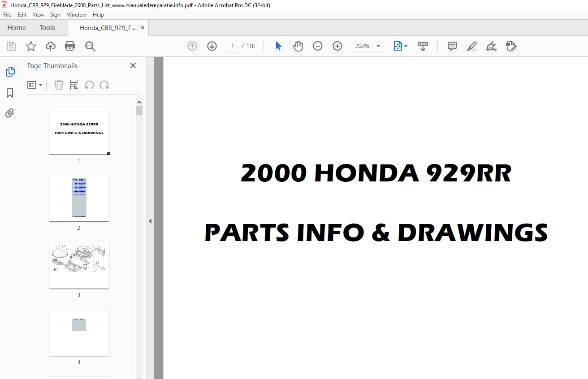The width and height of the screenshot is (588, 379).
Task: Open the View menu
Action: [39, 15]
